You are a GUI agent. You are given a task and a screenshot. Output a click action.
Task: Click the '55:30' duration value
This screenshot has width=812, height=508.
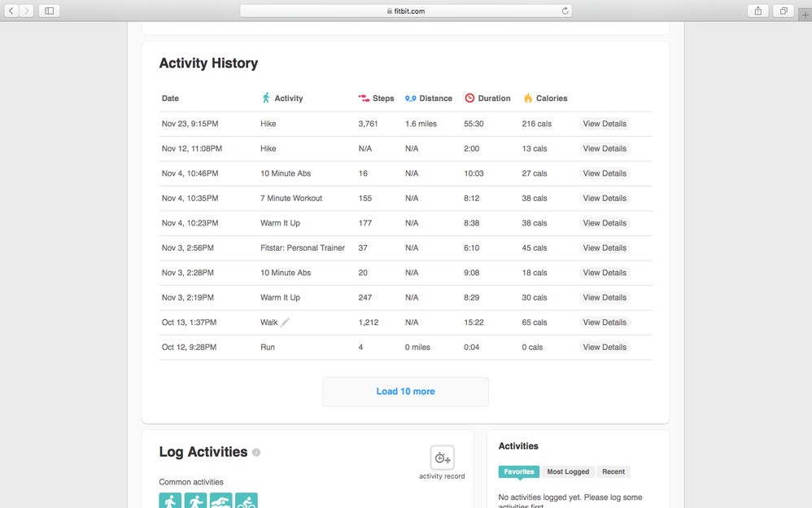474,124
